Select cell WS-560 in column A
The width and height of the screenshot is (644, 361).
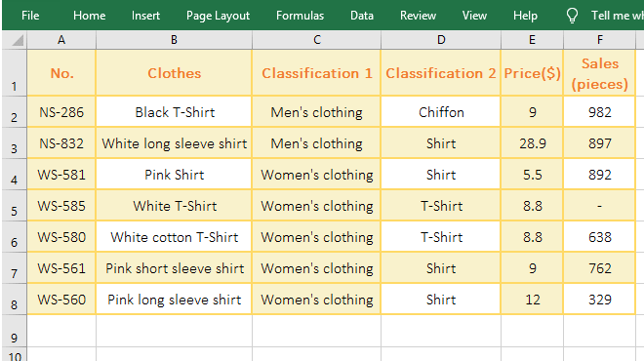(61, 299)
